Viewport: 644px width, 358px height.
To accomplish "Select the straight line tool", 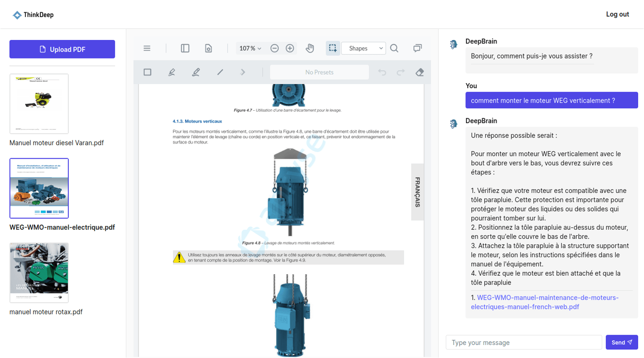I will coord(220,72).
